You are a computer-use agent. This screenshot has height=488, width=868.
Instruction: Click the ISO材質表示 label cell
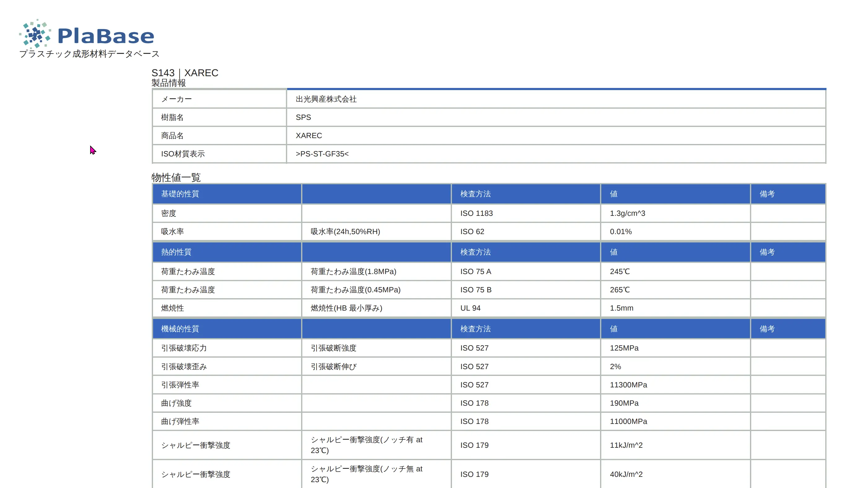coord(219,154)
